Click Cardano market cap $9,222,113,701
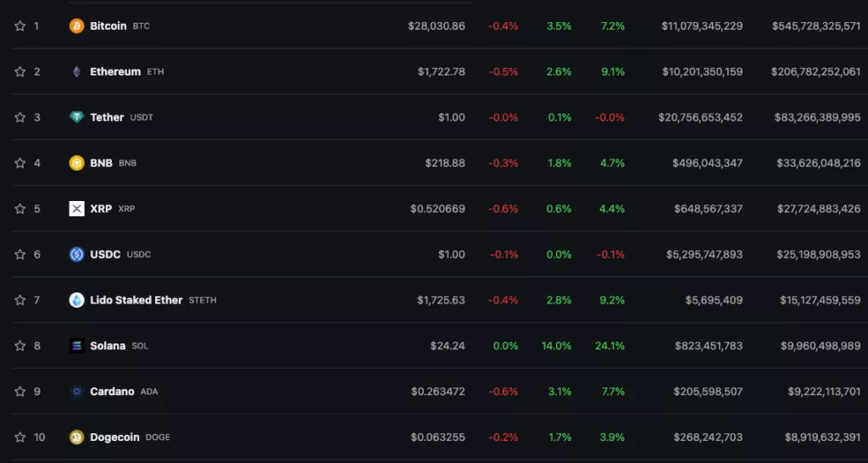This screenshot has width=868, height=463. pos(824,392)
